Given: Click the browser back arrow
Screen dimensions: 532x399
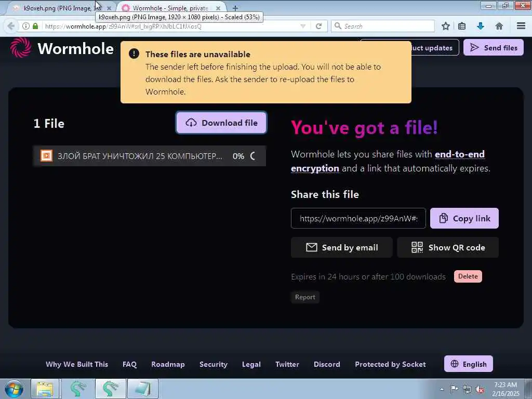Looking at the screenshot, I should coord(11,26).
